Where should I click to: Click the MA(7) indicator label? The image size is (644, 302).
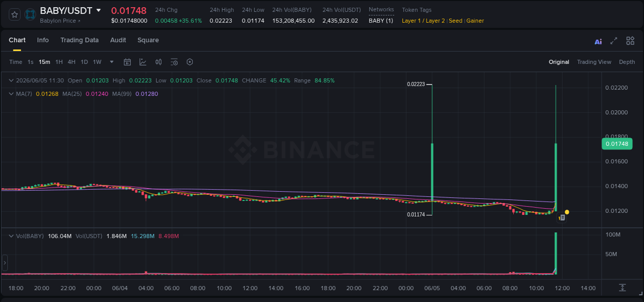tap(24, 94)
